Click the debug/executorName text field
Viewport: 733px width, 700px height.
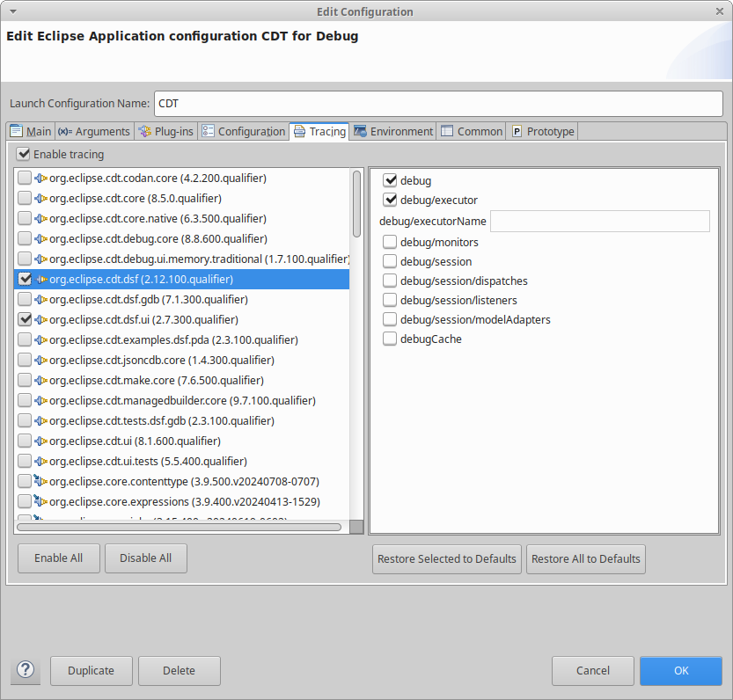click(x=599, y=221)
